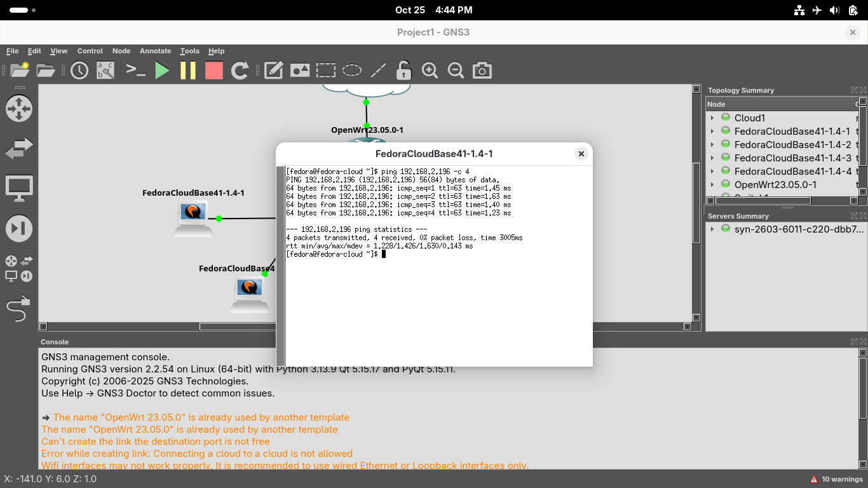Browse routers in the device sidebar
The width and height of the screenshot is (868, 488).
18,109
